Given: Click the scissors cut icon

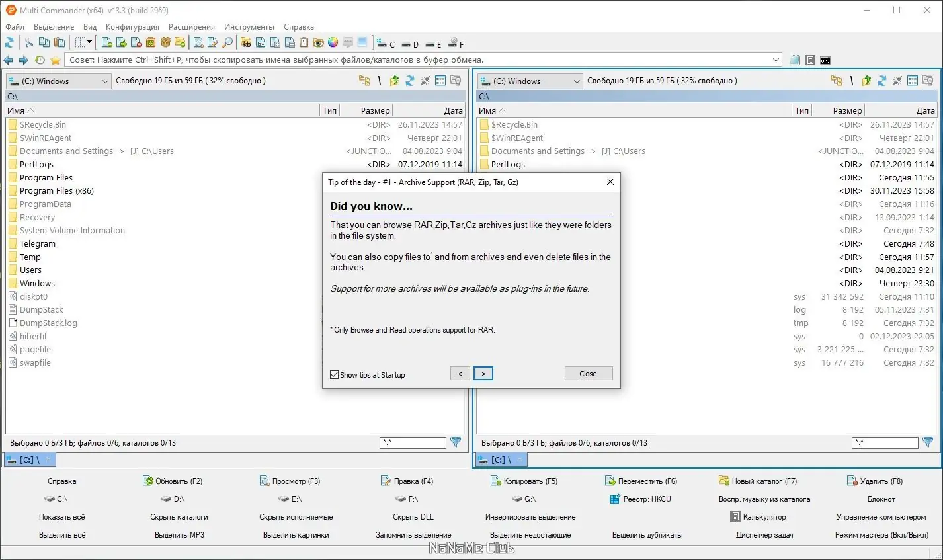Looking at the screenshot, I should [x=29, y=43].
